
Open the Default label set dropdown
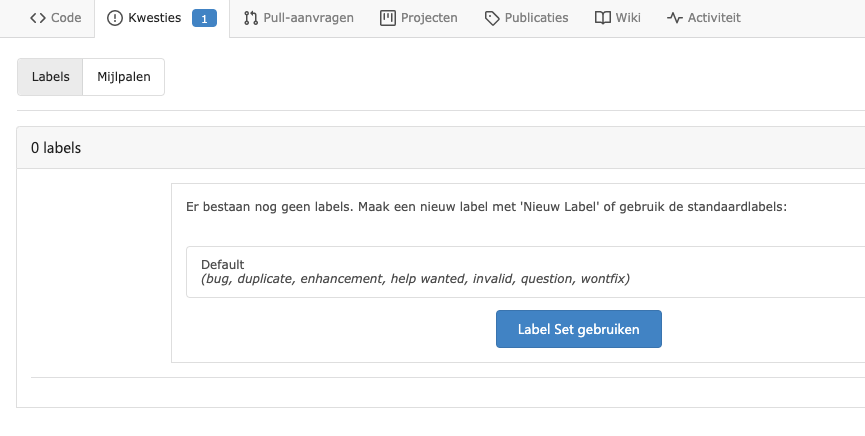[x=525, y=272]
